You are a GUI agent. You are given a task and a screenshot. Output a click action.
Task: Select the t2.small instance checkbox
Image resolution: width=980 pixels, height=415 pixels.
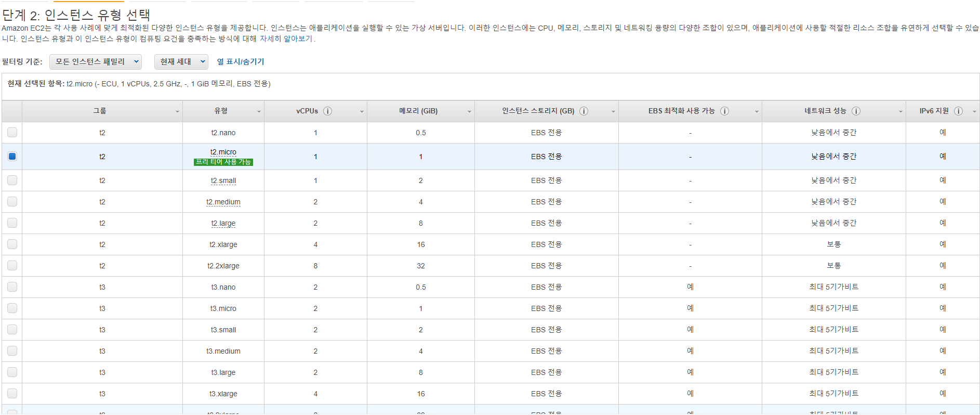pyautogui.click(x=12, y=180)
